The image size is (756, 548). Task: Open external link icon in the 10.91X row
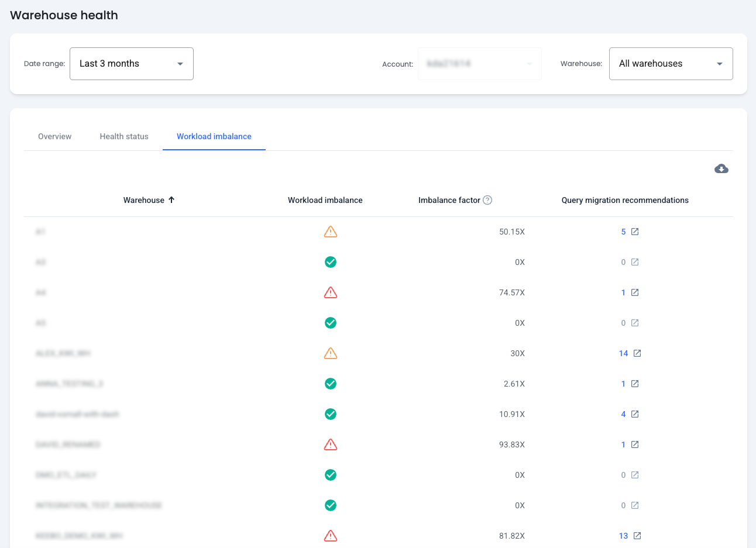(635, 414)
